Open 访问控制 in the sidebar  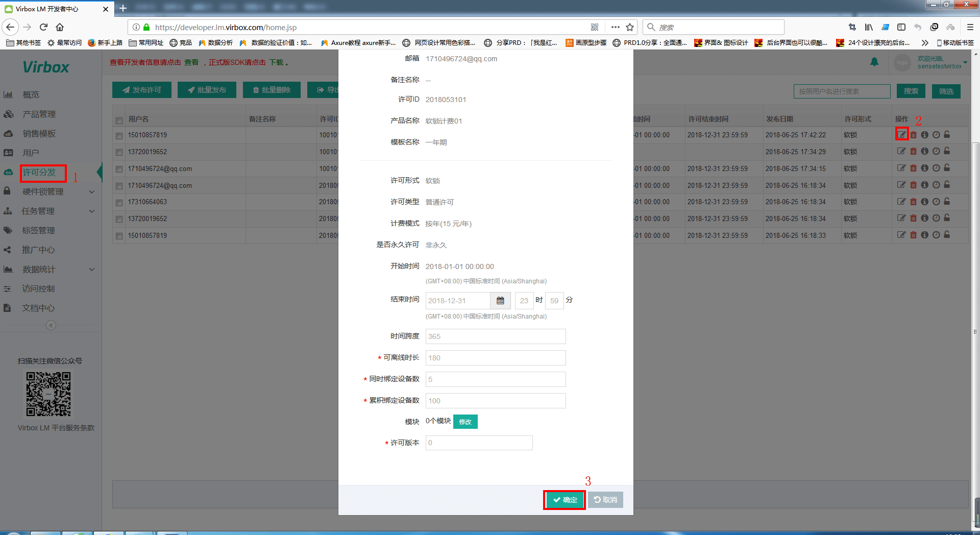click(x=39, y=288)
